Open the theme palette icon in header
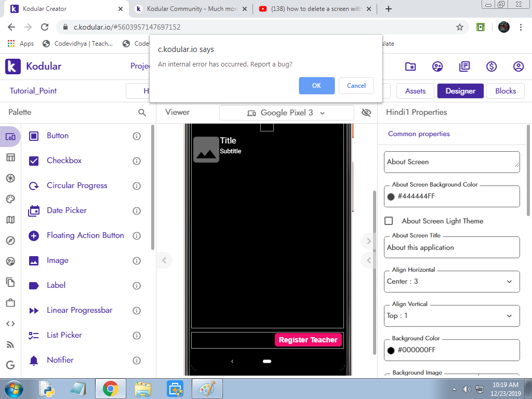Screen dimensions: 532x399 (437, 66)
